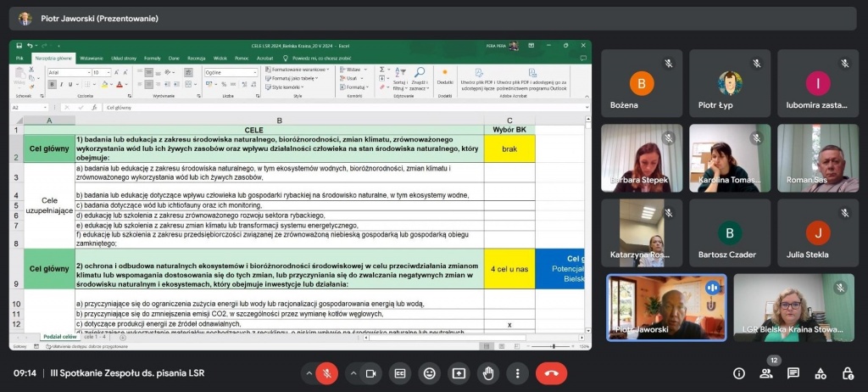Open Znajdź i zaznacz magnifier tool
This screenshot has height=392, width=868.
pos(419,79)
